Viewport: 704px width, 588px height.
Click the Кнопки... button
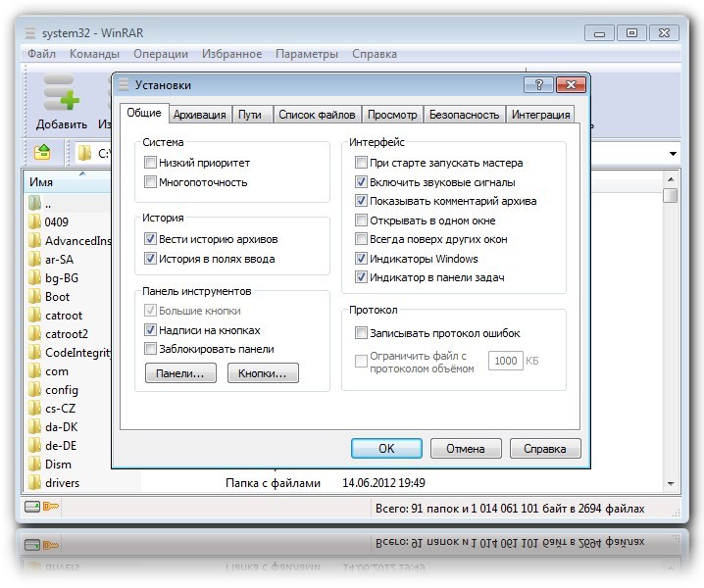coord(263,373)
